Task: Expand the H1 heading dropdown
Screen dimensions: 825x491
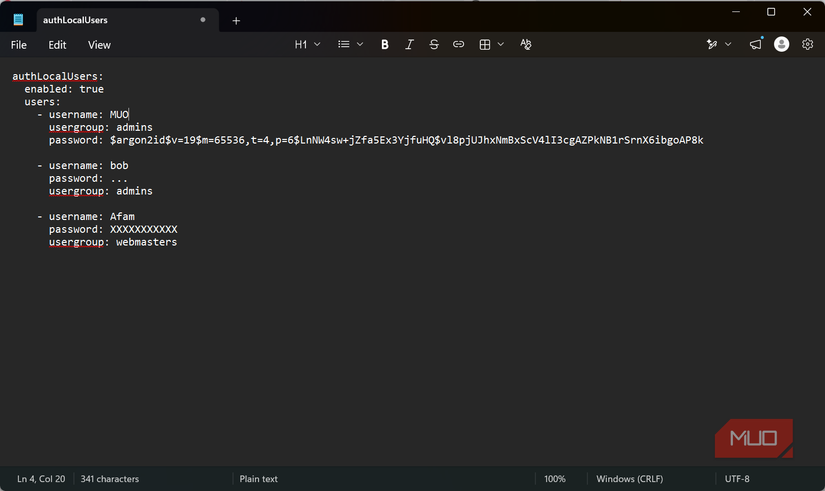Action: click(307, 45)
